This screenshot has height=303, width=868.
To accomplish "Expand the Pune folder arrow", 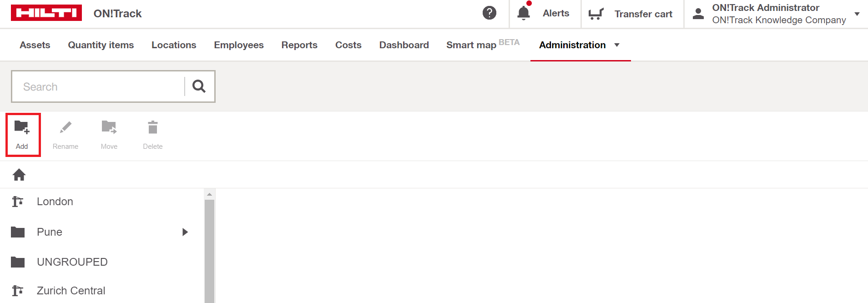I will pos(185,232).
